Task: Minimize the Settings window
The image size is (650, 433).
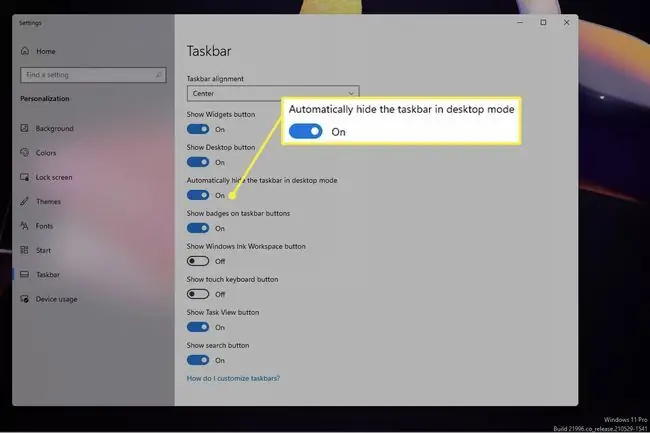Action: click(x=520, y=22)
